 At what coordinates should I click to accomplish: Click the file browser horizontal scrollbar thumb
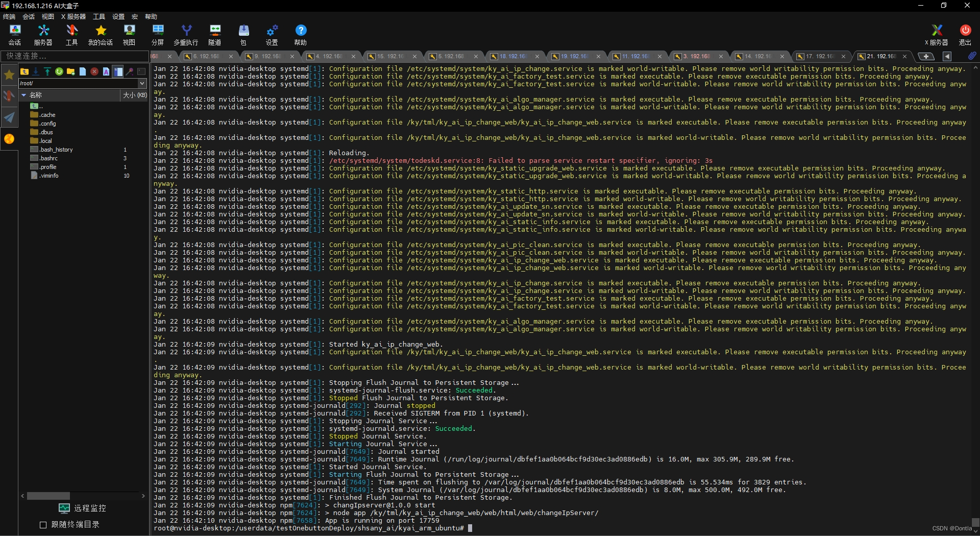(x=48, y=496)
